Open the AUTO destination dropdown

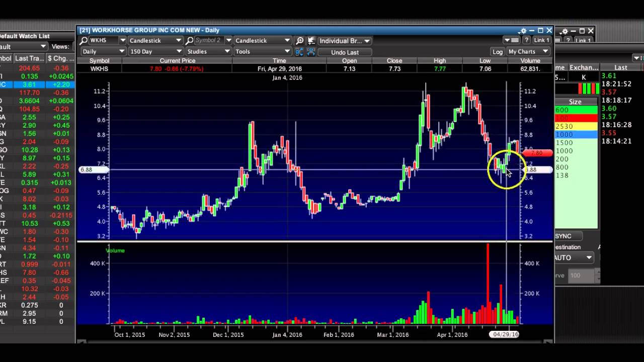pos(574,257)
